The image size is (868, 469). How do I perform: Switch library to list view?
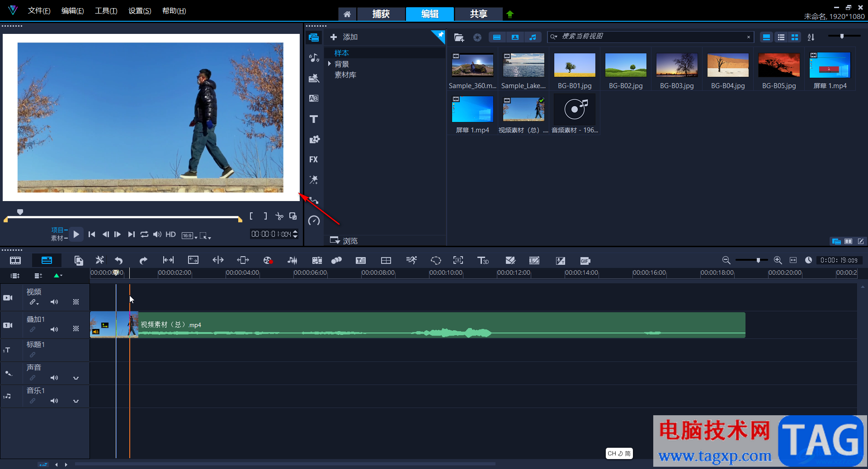tap(781, 37)
